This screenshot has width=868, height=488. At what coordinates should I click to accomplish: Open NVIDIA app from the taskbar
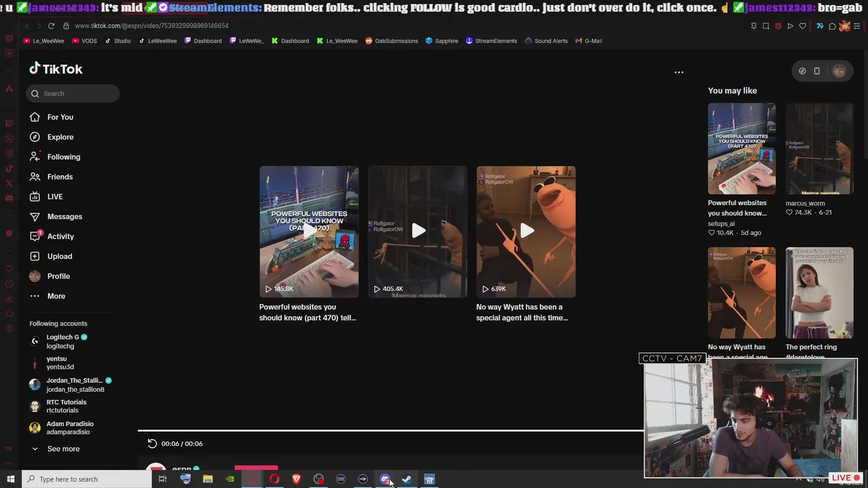pyautogui.click(x=230, y=479)
